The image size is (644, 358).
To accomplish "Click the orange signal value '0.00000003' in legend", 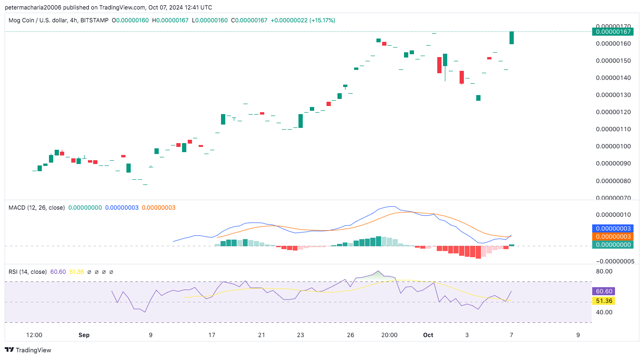I will (159, 208).
